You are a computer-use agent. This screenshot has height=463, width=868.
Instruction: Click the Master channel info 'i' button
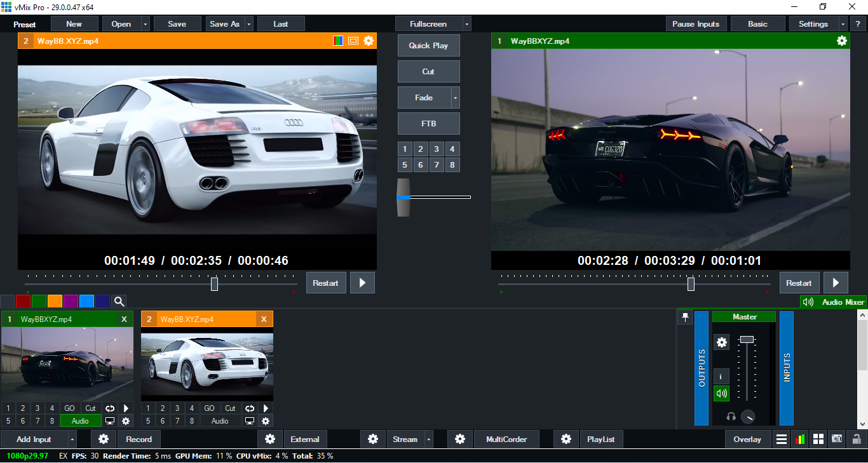(722, 376)
